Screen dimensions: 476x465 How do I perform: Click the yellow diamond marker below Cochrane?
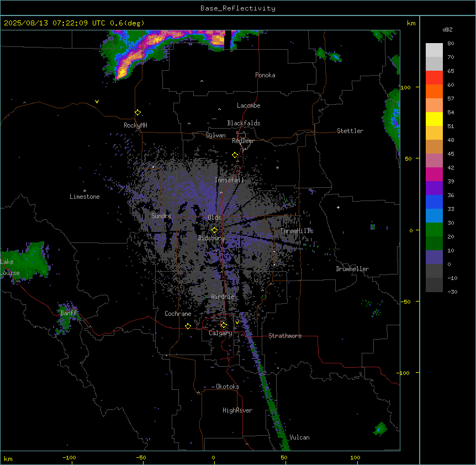tap(188, 326)
